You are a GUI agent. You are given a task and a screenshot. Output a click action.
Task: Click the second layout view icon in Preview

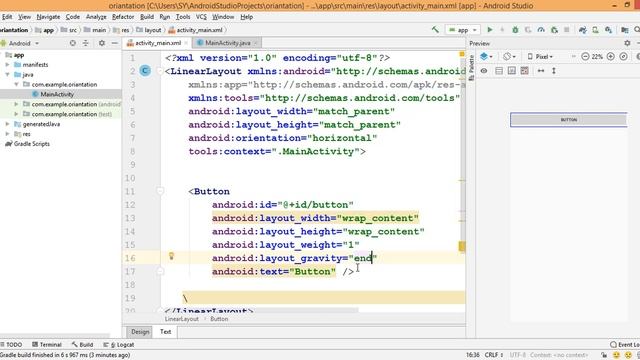click(x=511, y=71)
